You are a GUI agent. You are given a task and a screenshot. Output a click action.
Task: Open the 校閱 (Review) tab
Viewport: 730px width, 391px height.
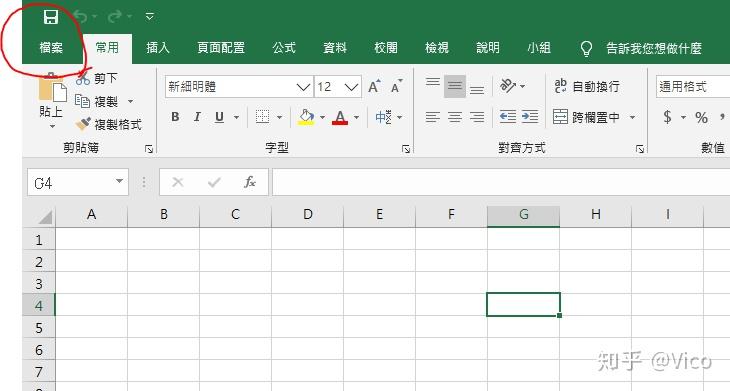tap(386, 47)
